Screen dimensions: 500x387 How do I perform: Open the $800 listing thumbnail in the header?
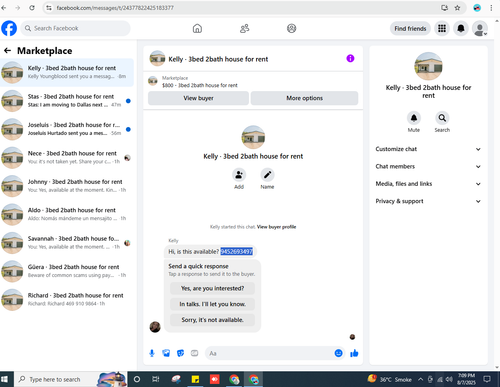coord(153,81)
